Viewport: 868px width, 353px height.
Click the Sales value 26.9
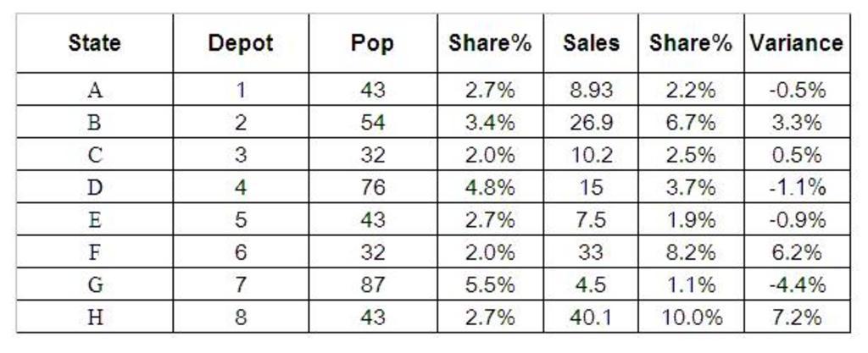(x=591, y=123)
